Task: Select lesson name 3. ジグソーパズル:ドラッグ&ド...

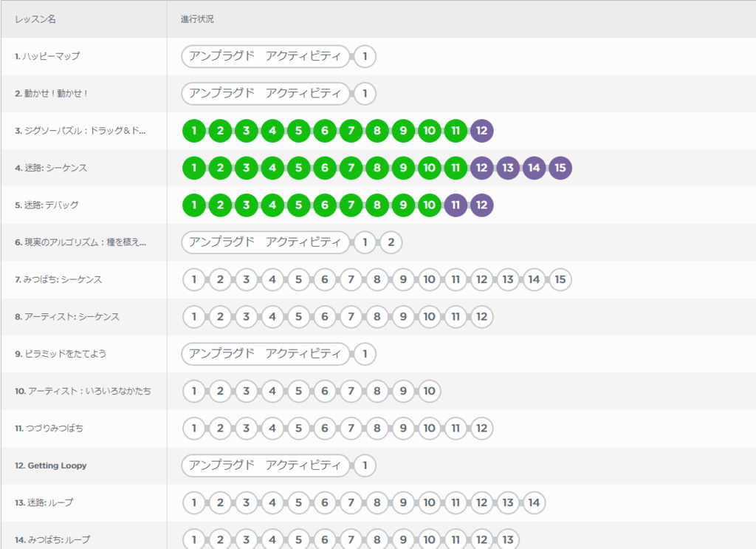Action: coord(80,131)
